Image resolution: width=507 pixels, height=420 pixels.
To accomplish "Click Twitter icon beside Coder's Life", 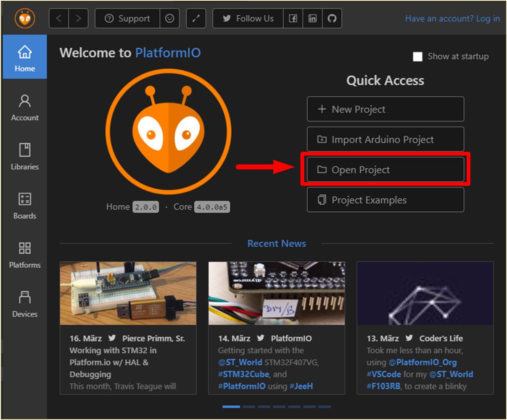I will click(x=409, y=338).
